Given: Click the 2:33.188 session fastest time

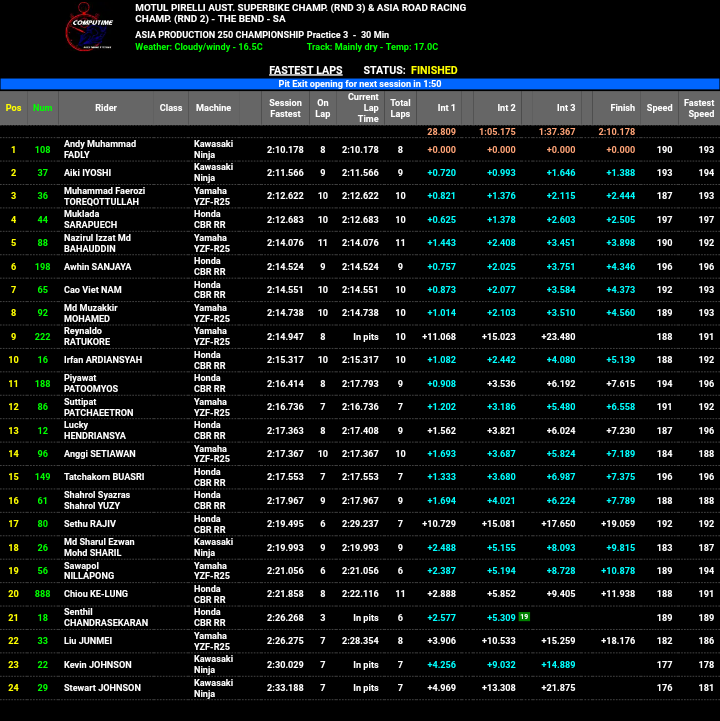Looking at the screenshot, I should click(x=285, y=688).
